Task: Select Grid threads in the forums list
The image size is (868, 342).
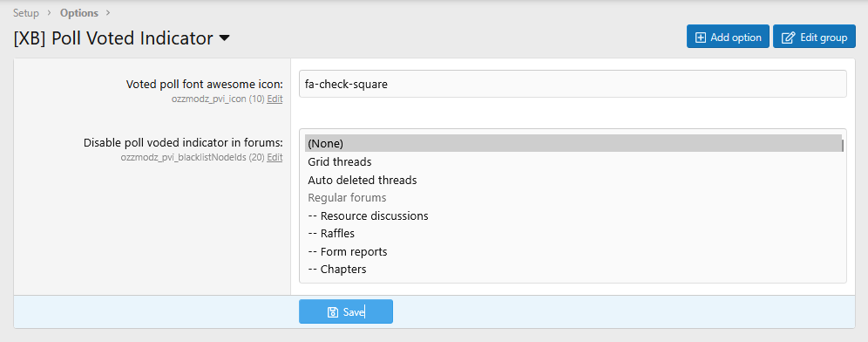Action: coord(573,162)
